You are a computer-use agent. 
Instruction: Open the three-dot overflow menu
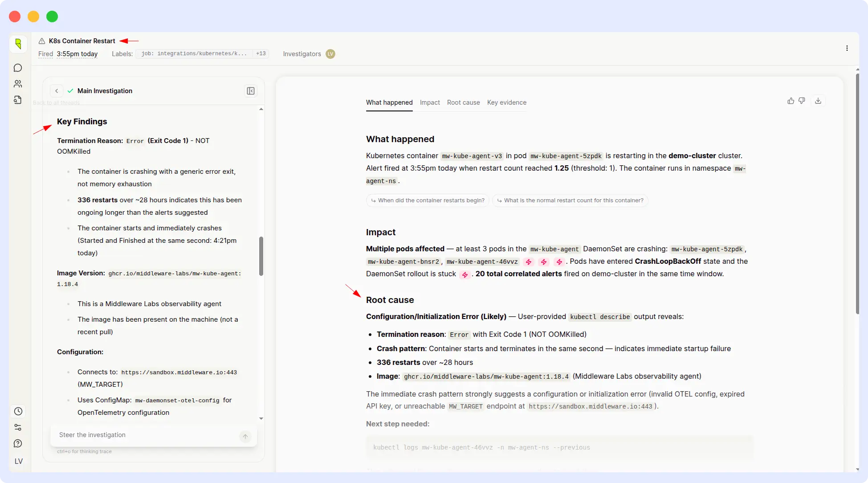(x=848, y=48)
